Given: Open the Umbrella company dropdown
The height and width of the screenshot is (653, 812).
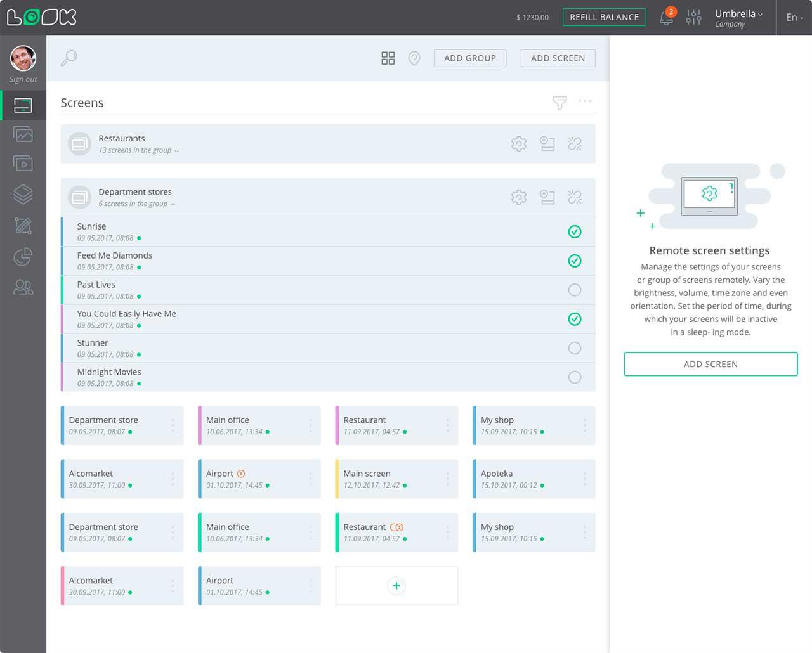Looking at the screenshot, I should pyautogui.click(x=738, y=18).
